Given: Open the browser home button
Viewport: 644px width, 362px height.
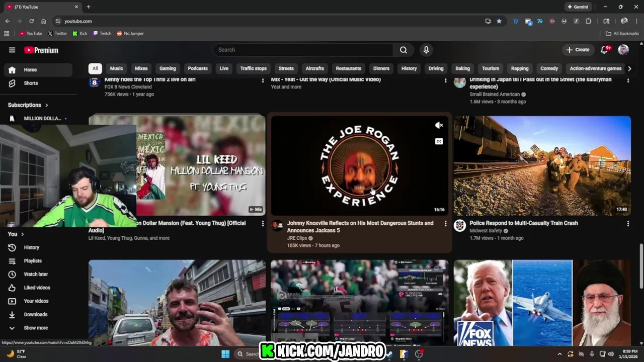Looking at the screenshot, I should click(44, 21).
